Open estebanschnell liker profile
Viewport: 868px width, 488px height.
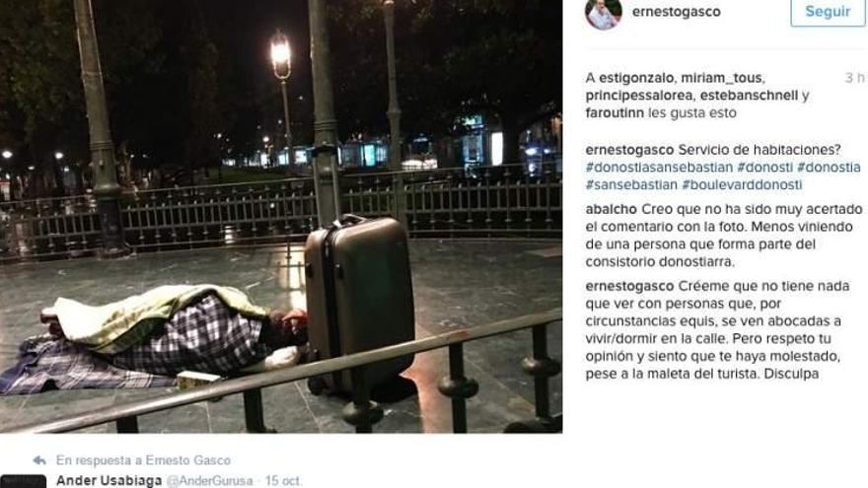[749, 96]
